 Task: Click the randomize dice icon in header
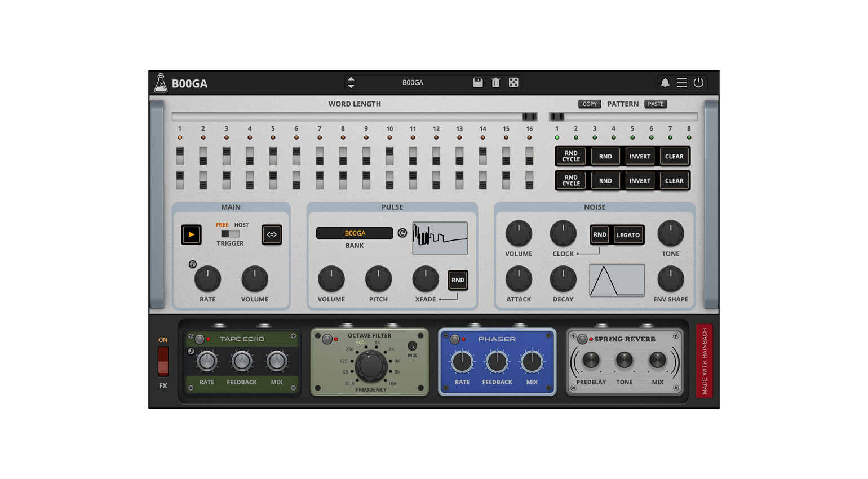click(513, 82)
